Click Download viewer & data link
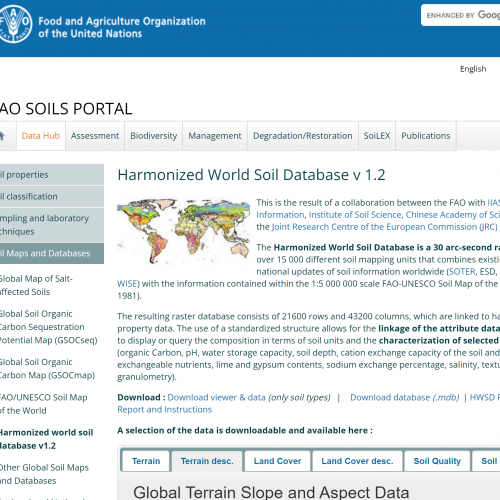This screenshot has height=500, width=500. coord(216,397)
